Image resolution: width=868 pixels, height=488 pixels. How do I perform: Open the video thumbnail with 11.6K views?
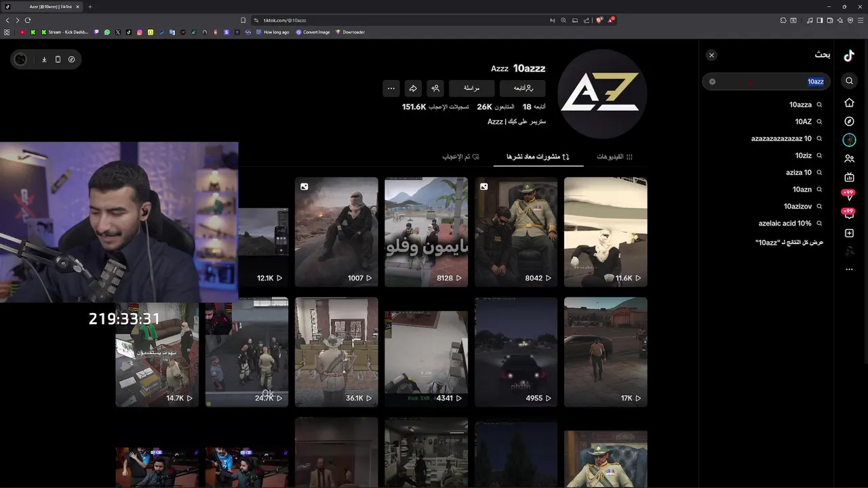(606, 232)
